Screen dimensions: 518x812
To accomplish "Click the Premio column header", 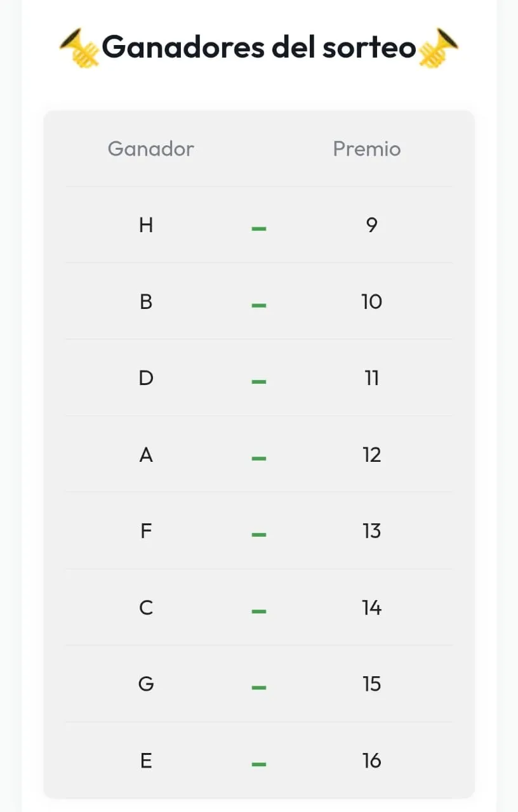I will click(367, 148).
